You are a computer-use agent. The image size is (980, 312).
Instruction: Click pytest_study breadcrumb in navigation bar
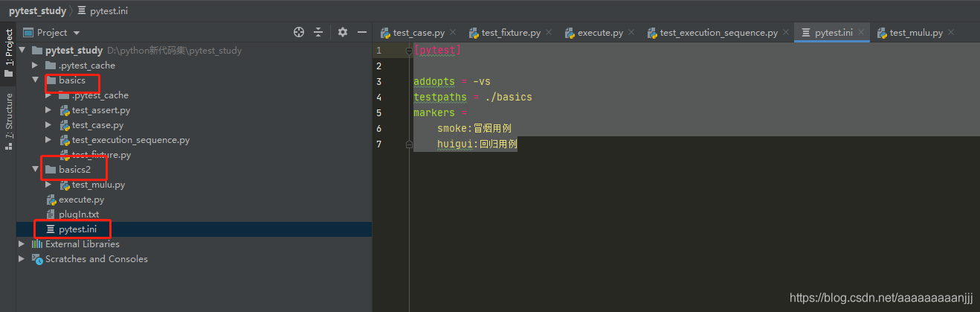36,11
